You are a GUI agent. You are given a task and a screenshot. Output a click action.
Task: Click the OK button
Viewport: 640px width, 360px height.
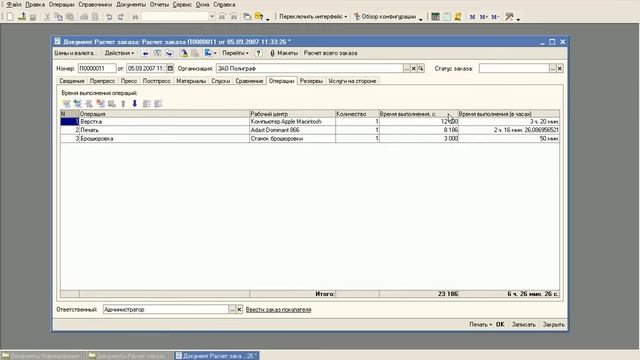point(500,324)
